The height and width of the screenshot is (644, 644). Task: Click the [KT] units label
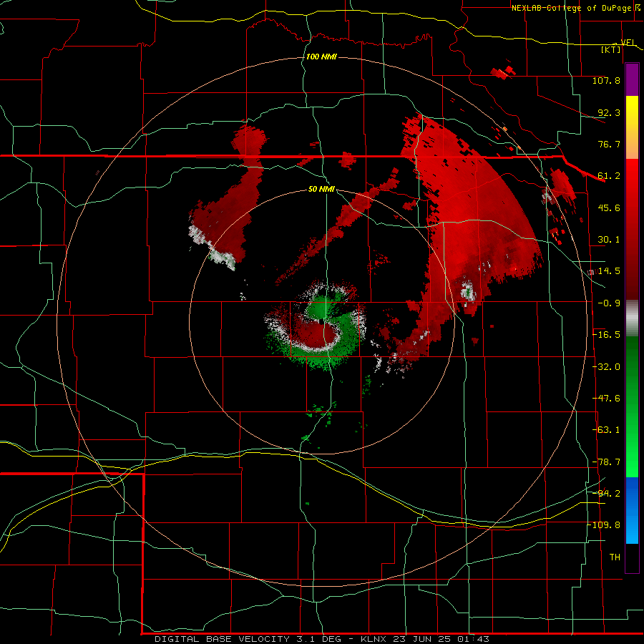(x=611, y=49)
